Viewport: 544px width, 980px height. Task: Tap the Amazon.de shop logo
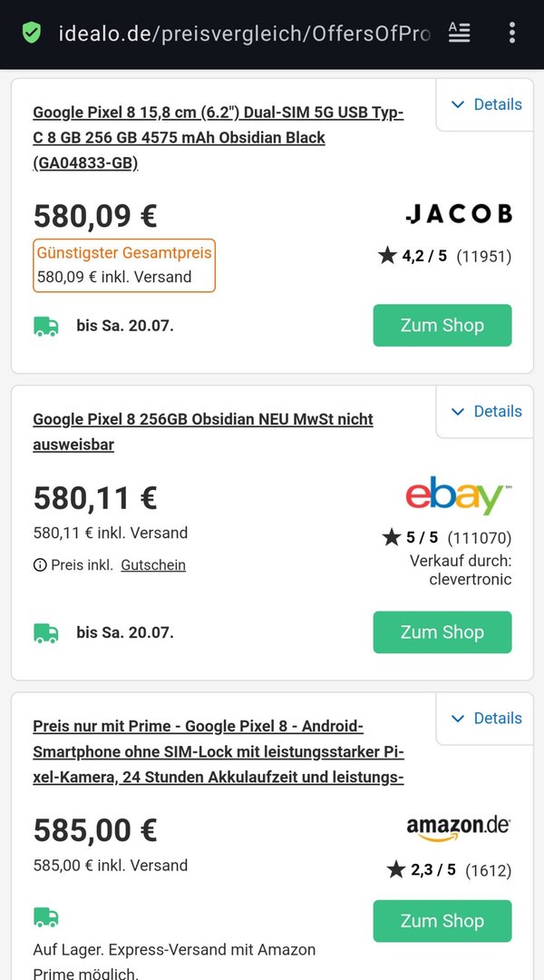point(458,828)
